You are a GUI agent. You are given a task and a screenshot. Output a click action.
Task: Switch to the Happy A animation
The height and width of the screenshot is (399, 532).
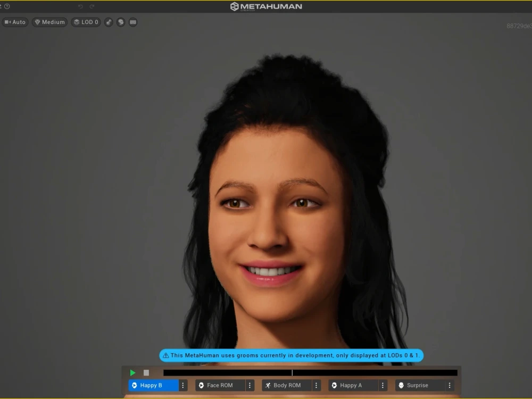click(353, 385)
